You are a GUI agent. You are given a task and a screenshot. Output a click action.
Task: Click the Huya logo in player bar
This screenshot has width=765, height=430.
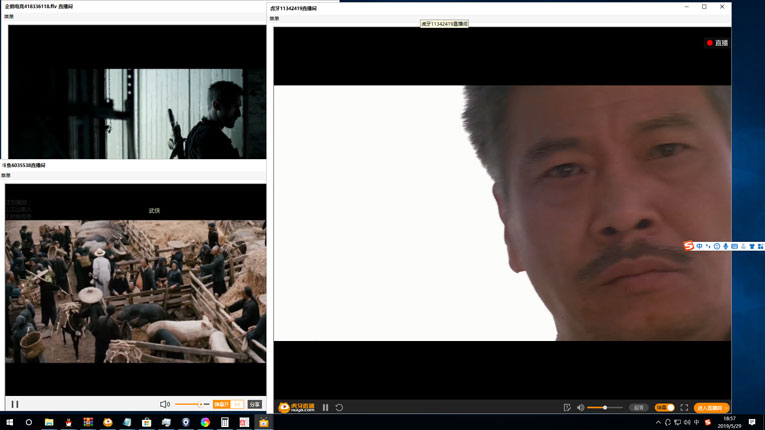[x=296, y=408]
